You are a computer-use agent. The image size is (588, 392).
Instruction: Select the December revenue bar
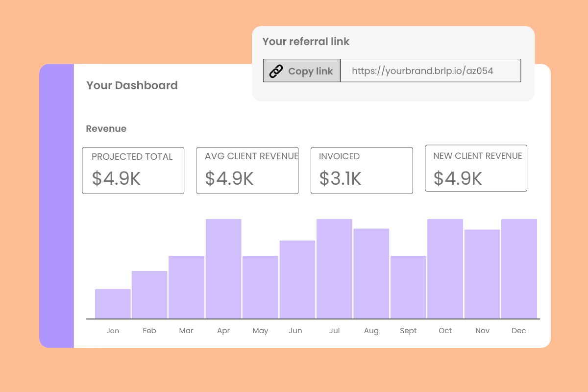[519, 269]
